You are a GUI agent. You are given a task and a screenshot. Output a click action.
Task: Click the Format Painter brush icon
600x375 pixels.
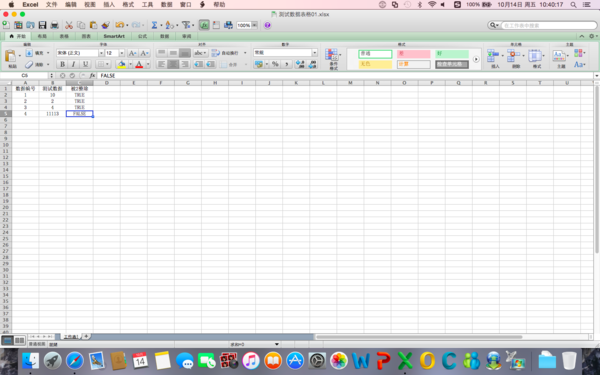tap(106, 25)
